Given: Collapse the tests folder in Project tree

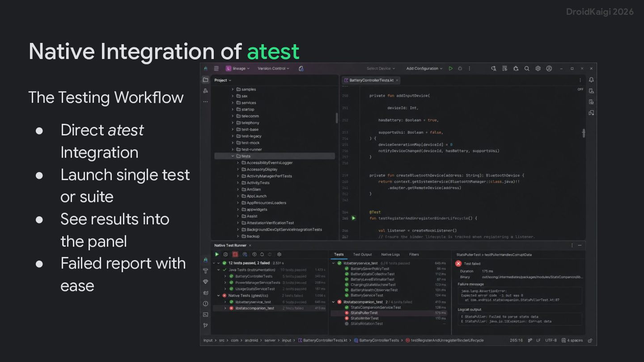Looking at the screenshot, I should point(233,156).
